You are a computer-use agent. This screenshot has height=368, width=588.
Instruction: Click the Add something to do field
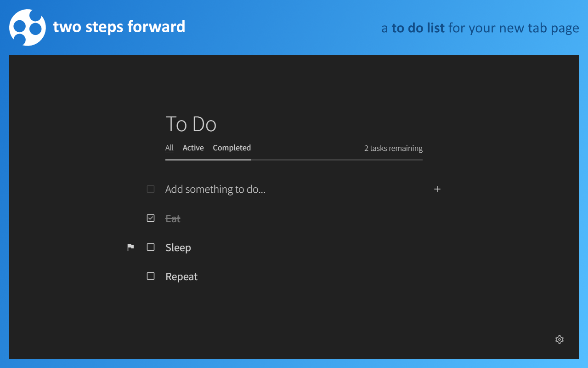click(215, 189)
